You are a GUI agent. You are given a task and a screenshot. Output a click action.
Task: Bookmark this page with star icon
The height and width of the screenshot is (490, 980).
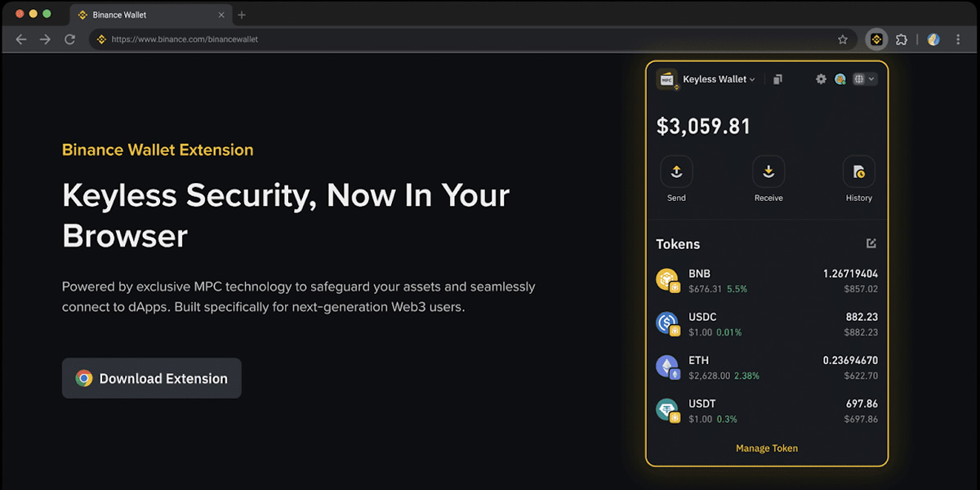click(843, 39)
